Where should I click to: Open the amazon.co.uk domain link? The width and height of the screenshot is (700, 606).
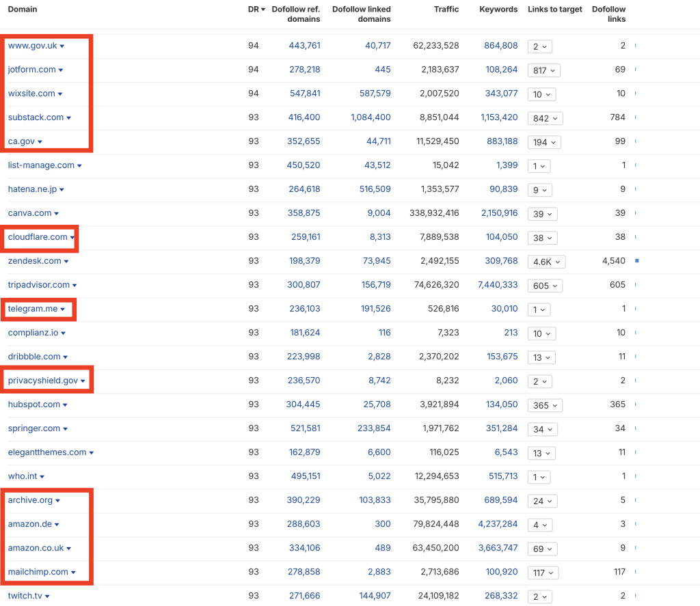pyautogui.click(x=36, y=548)
